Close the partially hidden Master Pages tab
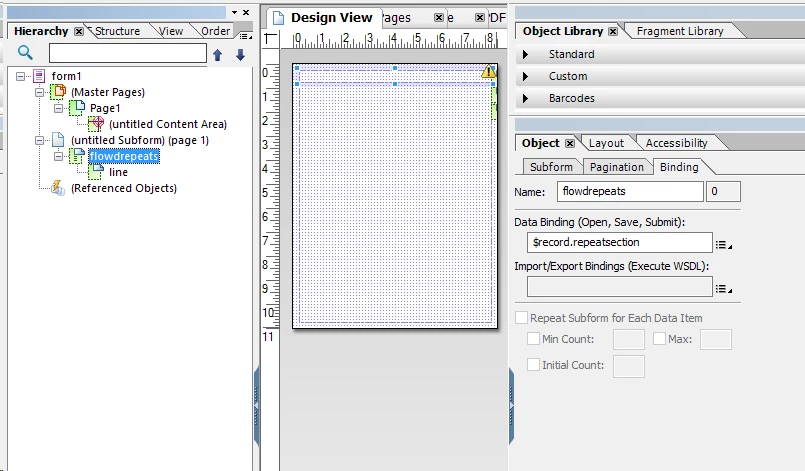805x471 pixels. click(438, 17)
